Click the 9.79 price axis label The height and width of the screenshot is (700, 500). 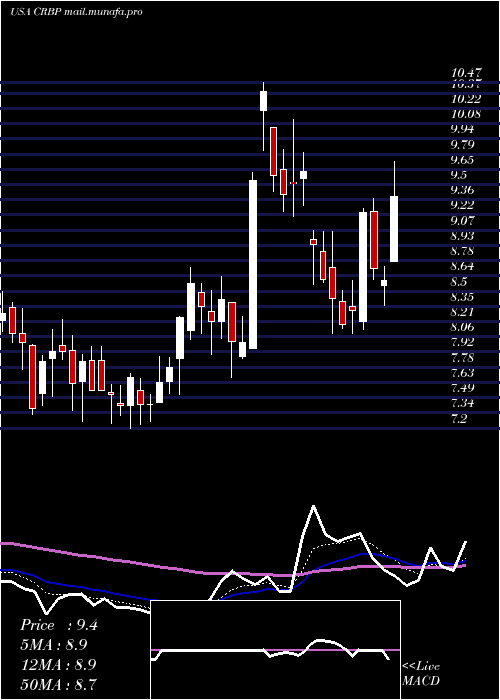462,145
